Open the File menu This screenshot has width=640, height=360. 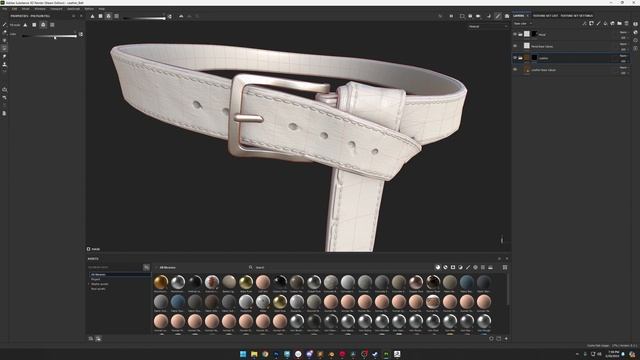4,9
